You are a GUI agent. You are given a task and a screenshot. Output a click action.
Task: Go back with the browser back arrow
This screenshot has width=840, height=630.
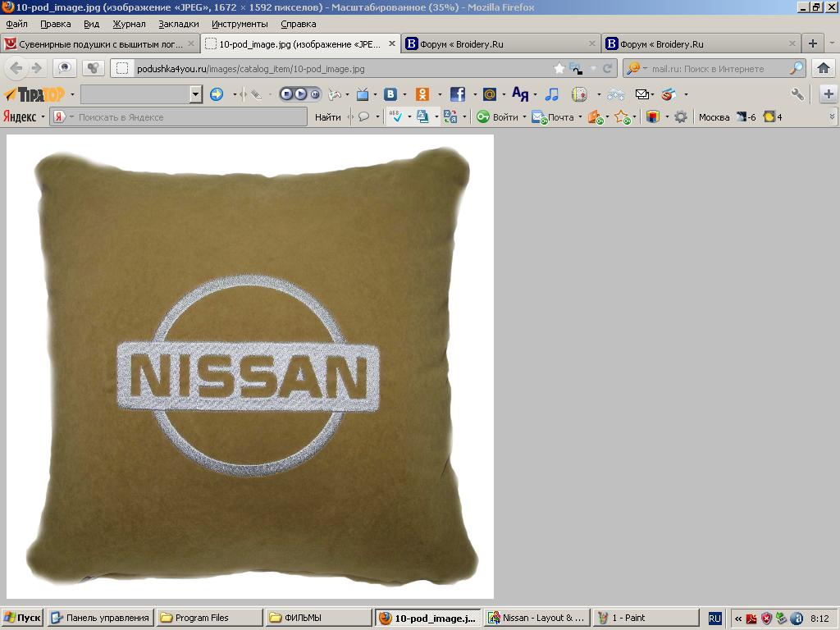[x=16, y=68]
